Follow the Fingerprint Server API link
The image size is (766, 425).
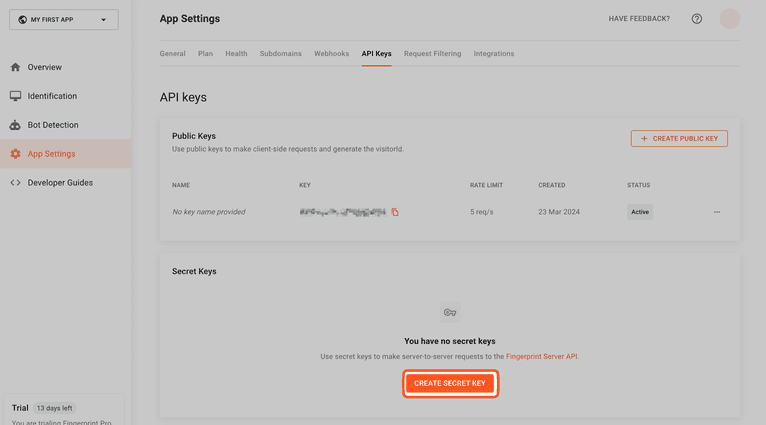point(541,357)
